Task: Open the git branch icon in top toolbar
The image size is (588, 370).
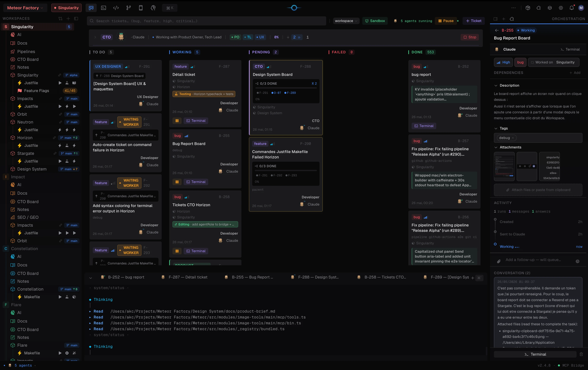Action: coord(128,8)
